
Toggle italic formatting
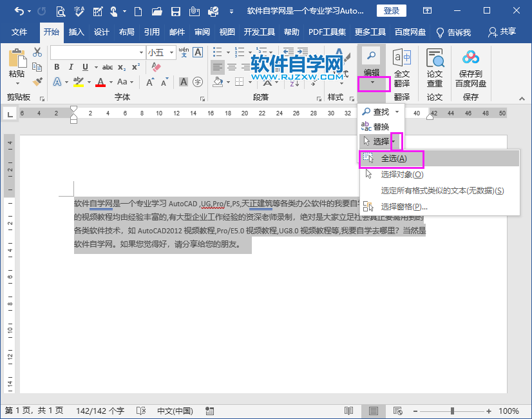(x=71, y=67)
